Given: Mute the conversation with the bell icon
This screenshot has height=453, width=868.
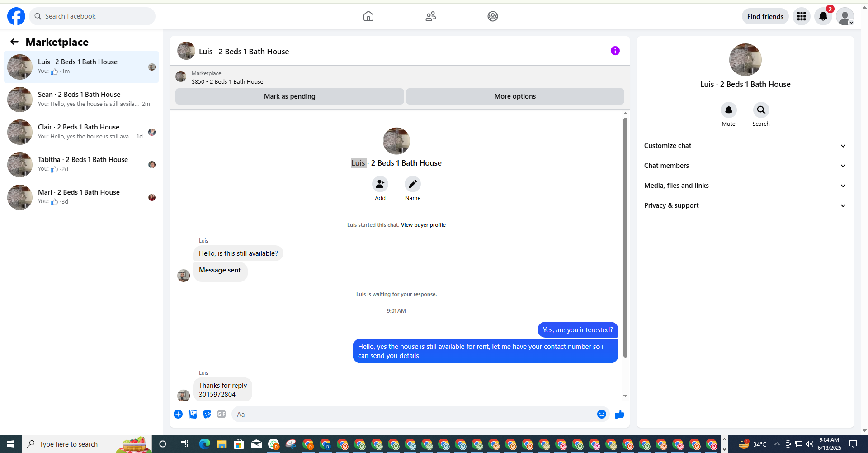Looking at the screenshot, I should (729, 110).
